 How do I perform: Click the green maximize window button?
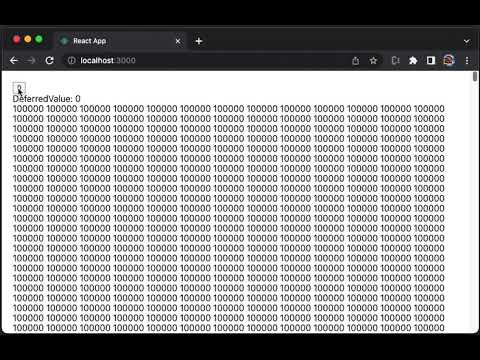39,39
